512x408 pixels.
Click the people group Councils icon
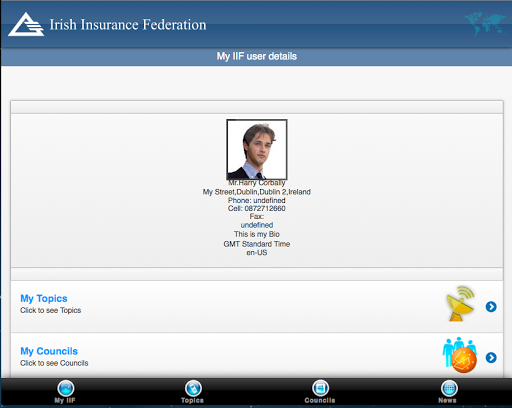click(460, 354)
